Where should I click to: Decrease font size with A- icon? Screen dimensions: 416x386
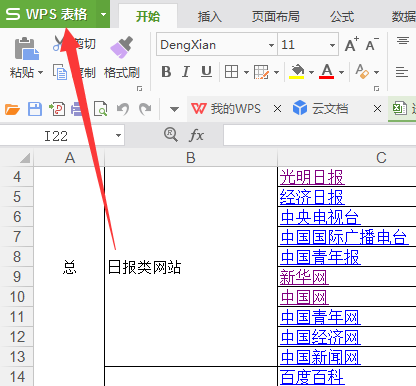point(372,44)
